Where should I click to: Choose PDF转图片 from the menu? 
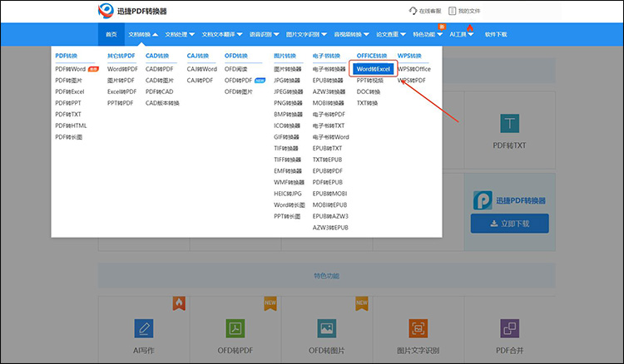tap(68, 81)
